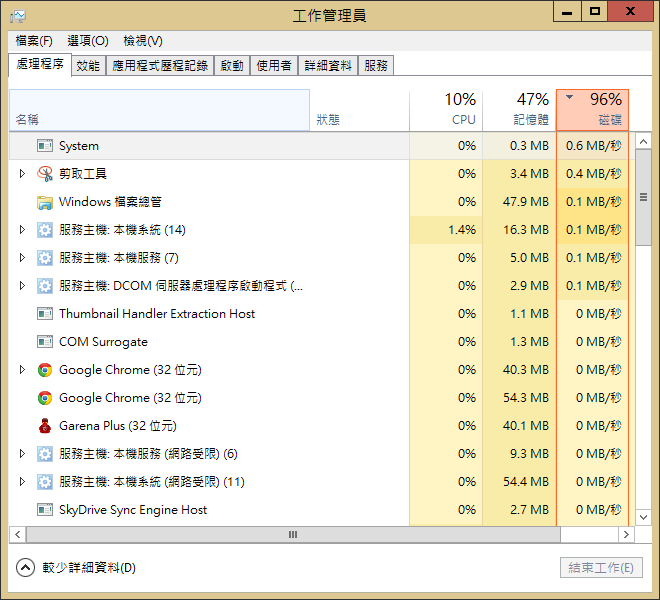The width and height of the screenshot is (660, 600).
Task: Expand 服務主機: 本機系統 (14) group
Action: (22, 229)
